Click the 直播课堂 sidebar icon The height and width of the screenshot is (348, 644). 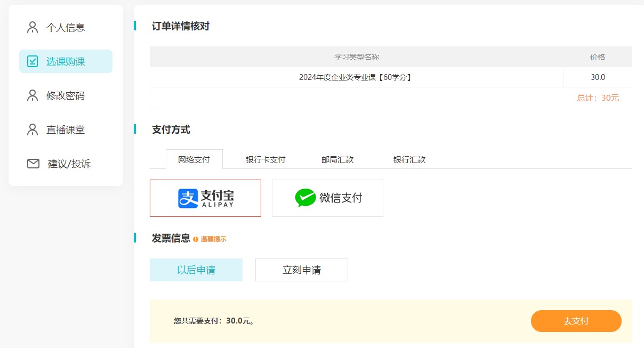coord(33,130)
